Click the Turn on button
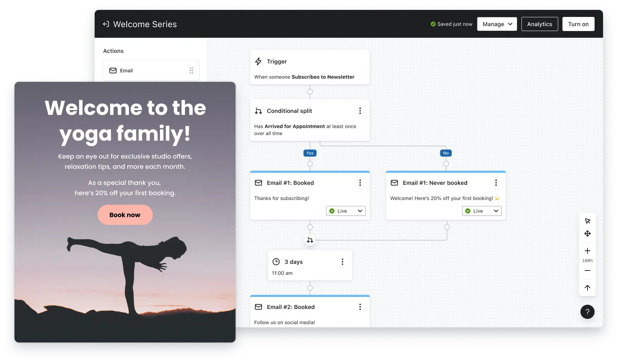This screenshot has height=364, width=620. [x=578, y=24]
